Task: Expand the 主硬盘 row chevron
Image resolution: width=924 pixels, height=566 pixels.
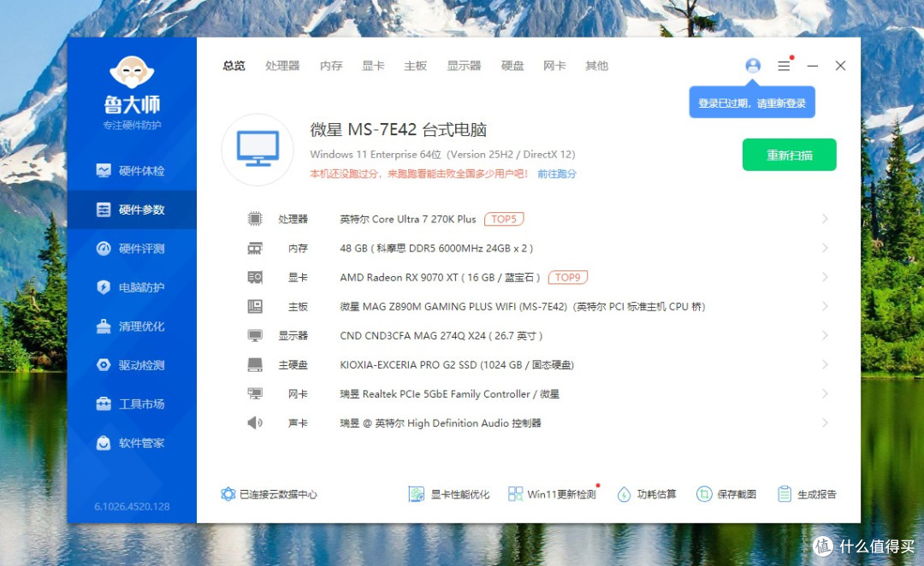Action: (x=825, y=364)
